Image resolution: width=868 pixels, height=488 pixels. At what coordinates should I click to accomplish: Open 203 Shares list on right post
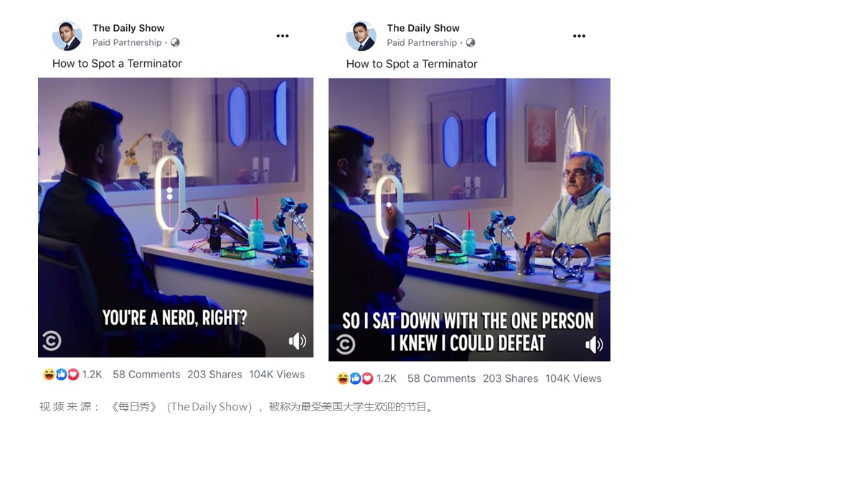pyautogui.click(x=510, y=378)
